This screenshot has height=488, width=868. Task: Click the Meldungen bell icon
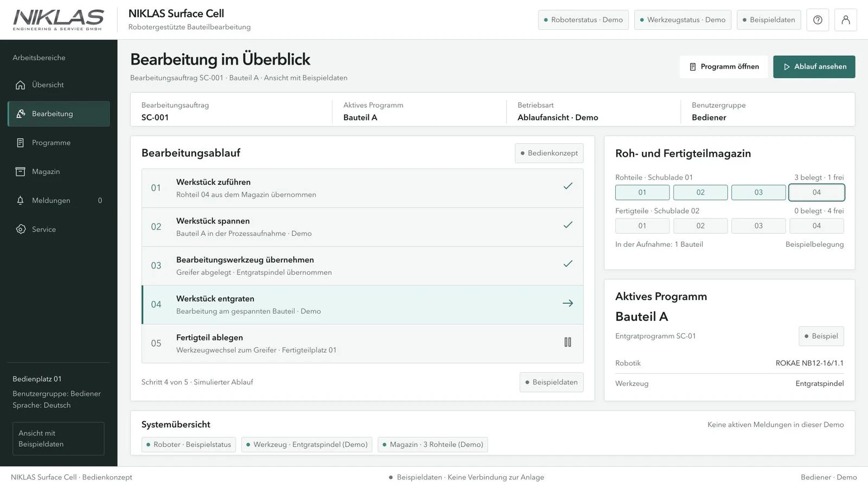tap(21, 201)
